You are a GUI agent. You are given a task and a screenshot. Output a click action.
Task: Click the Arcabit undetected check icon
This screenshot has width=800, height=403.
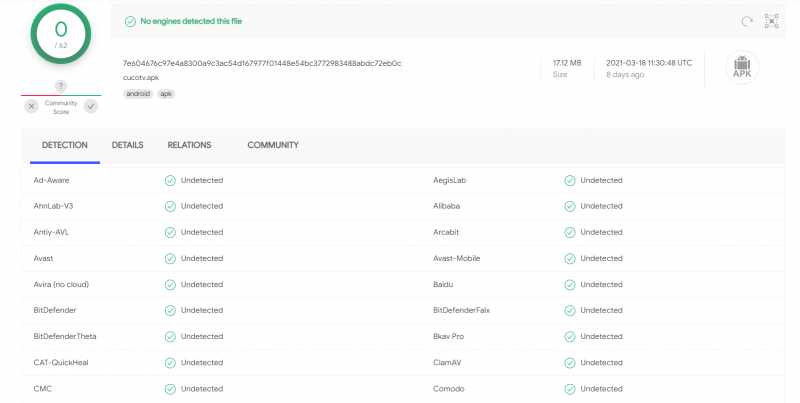(569, 232)
